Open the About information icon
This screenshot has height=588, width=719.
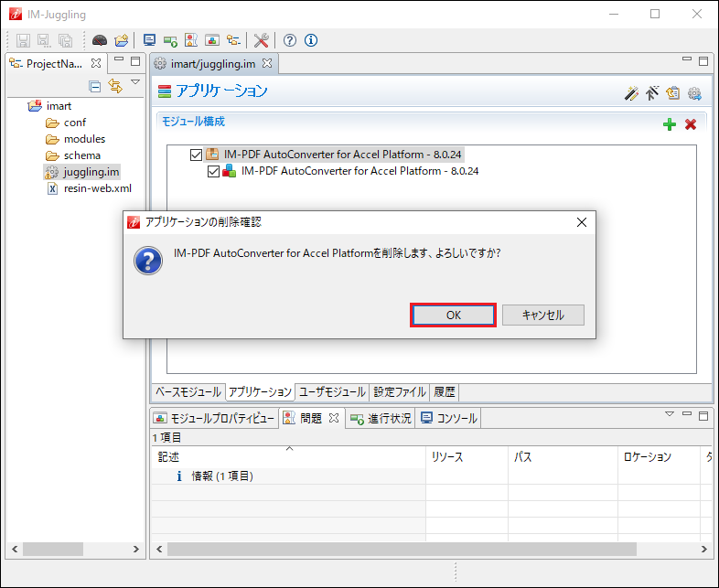(310, 40)
